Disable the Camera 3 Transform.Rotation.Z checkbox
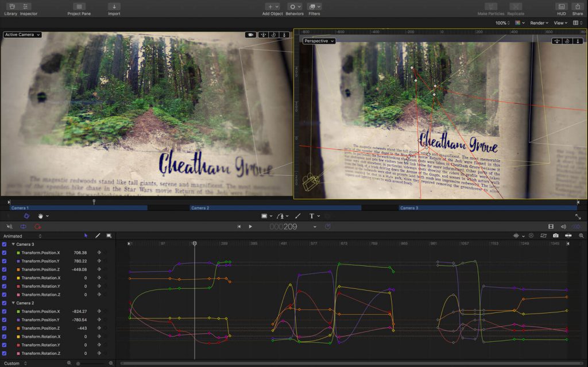Screen dimensions: 588x367 (x=5, y=295)
